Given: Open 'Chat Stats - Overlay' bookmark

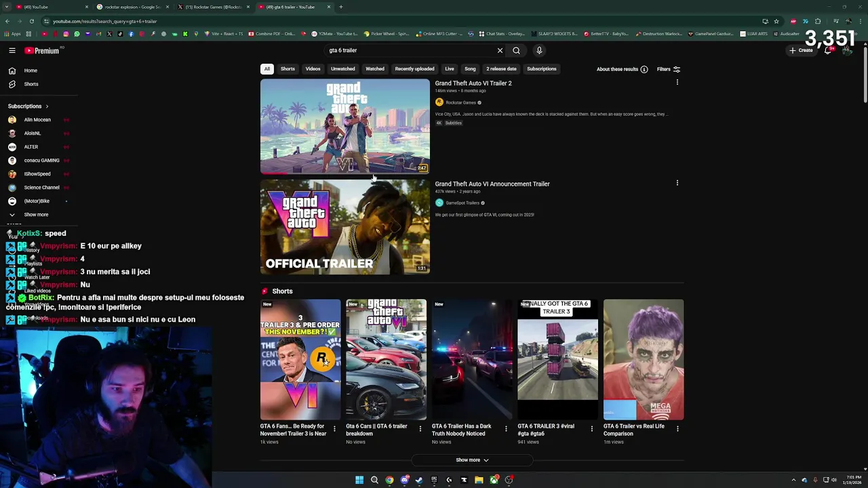Looking at the screenshot, I should [501, 33].
